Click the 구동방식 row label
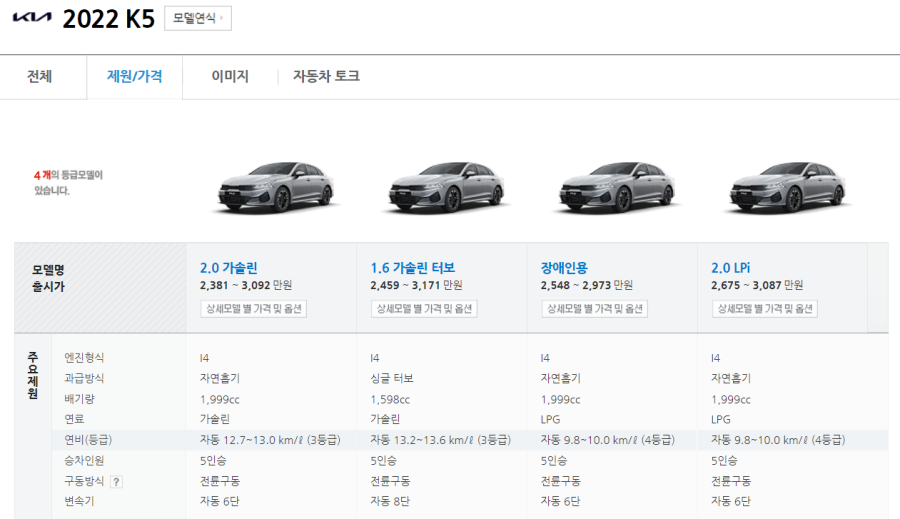The image size is (900, 519). [x=84, y=481]
